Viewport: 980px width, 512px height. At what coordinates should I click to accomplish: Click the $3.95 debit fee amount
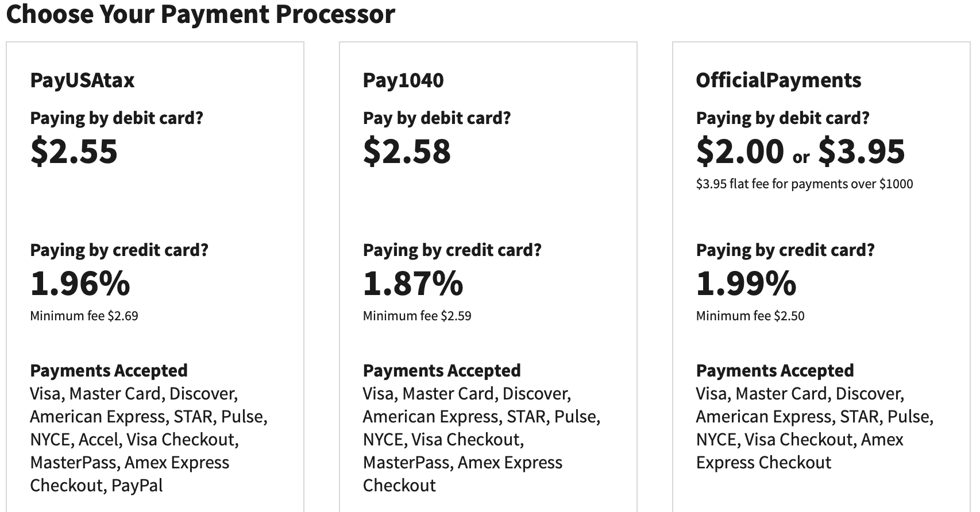(861, 152)
